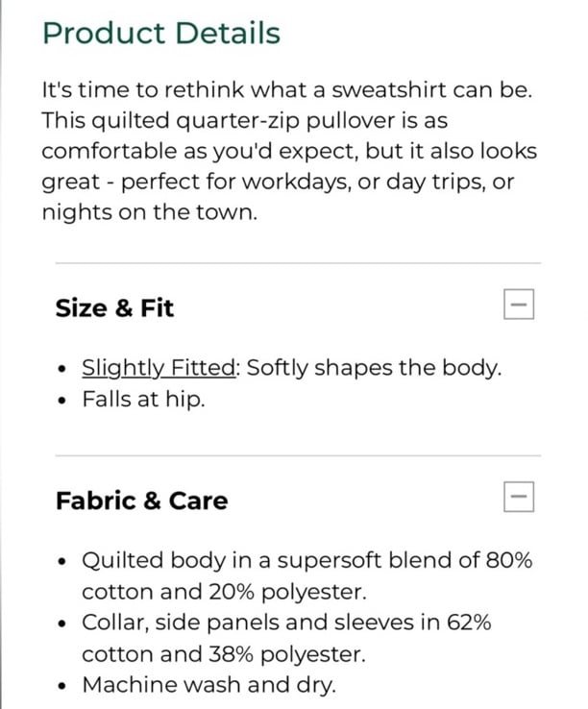Click bullet dot beside Falls at hip
Image resolution: width=588 pixels, height=709 pixels.
[x=62, y=401]
